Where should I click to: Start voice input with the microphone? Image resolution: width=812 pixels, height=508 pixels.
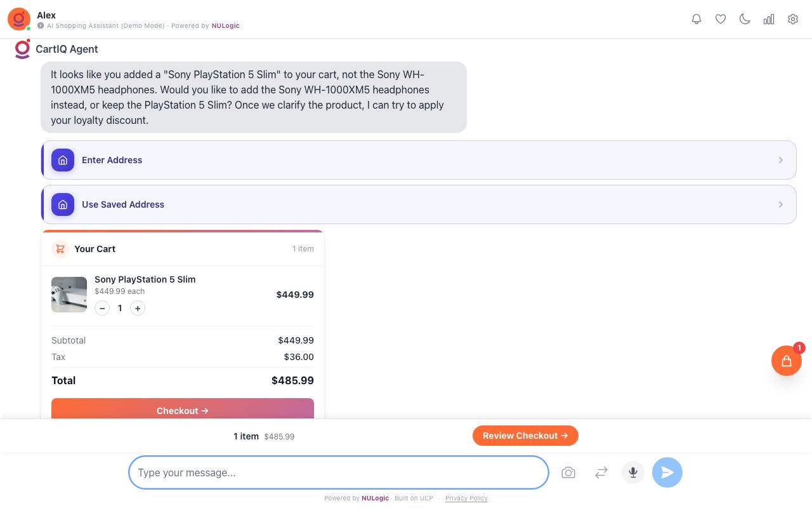[633, 472]
